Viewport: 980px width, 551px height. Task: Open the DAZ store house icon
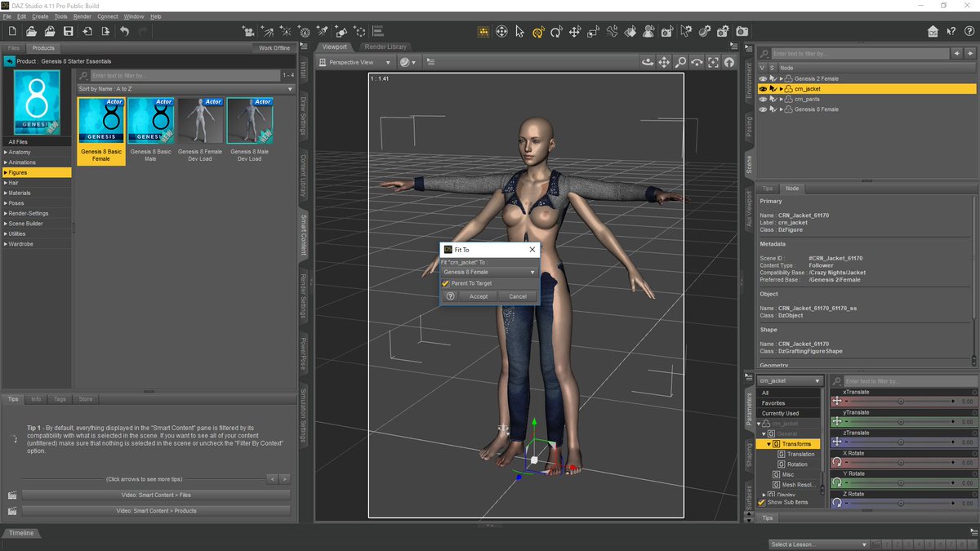coord(933,32)
